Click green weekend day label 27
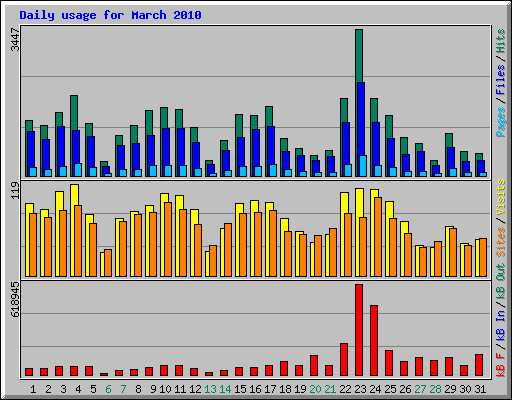This screenshot has height=400, width=512. [x=420, y=389]
